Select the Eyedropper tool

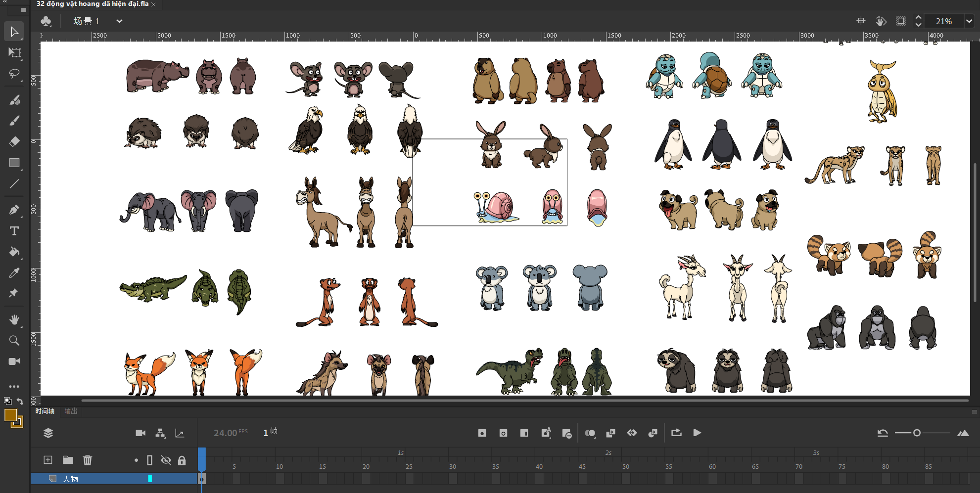pyautogui.click(x=14, y=272)
